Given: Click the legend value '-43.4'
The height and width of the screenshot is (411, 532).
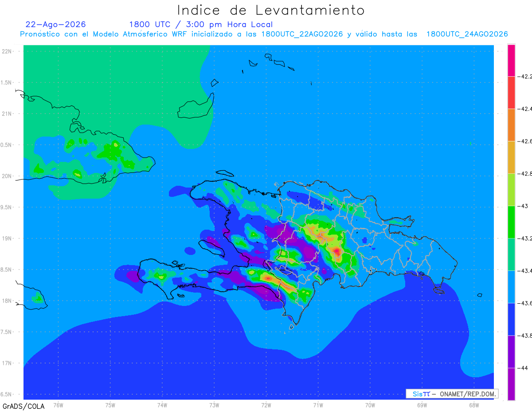Looking at the screenshot, I should pos(525,270).
